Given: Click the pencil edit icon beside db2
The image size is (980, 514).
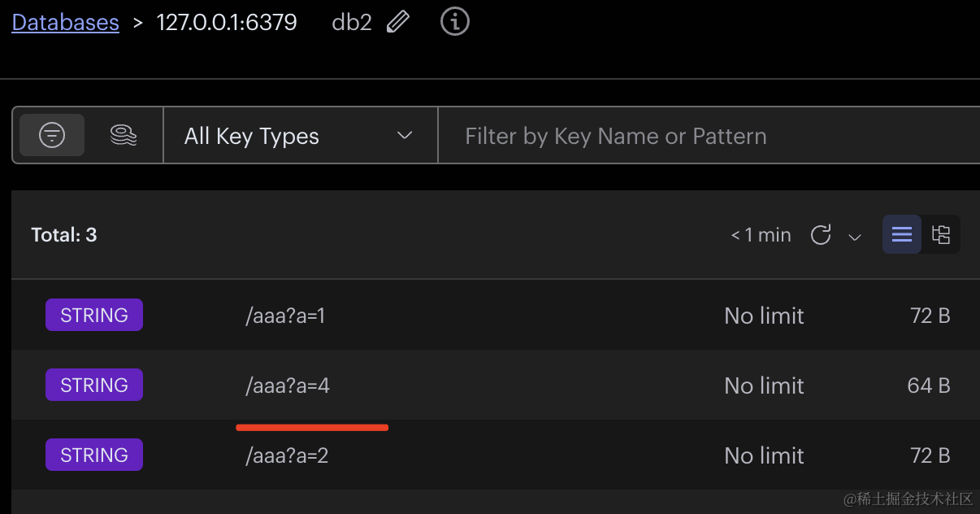Looking at the screenshot, I should [x=398, y=22].
